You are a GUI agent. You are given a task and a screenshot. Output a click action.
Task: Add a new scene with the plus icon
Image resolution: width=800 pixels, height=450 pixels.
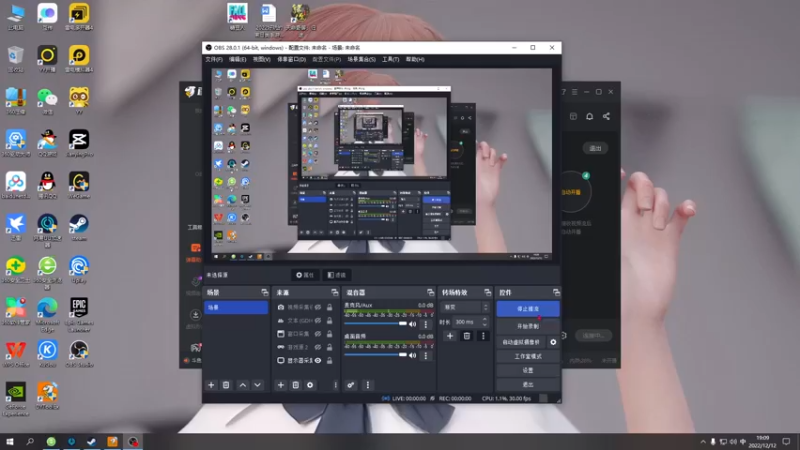click(211, 385)
